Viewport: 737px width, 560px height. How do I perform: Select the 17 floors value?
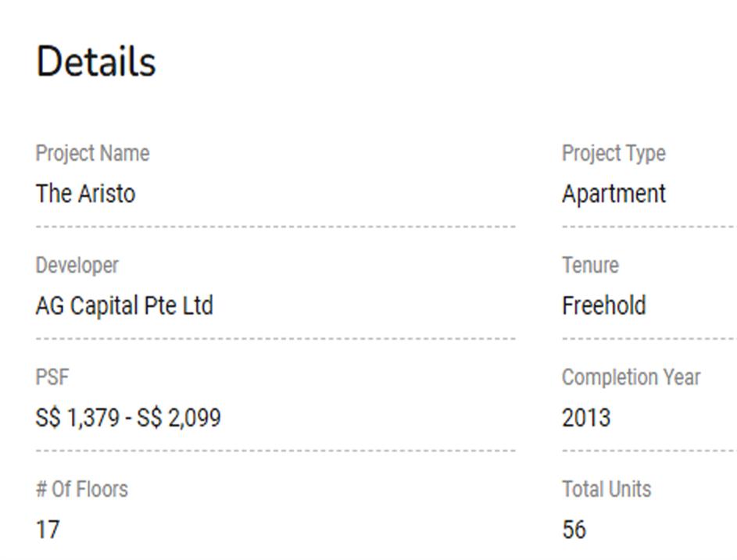(x=48, y=530)
